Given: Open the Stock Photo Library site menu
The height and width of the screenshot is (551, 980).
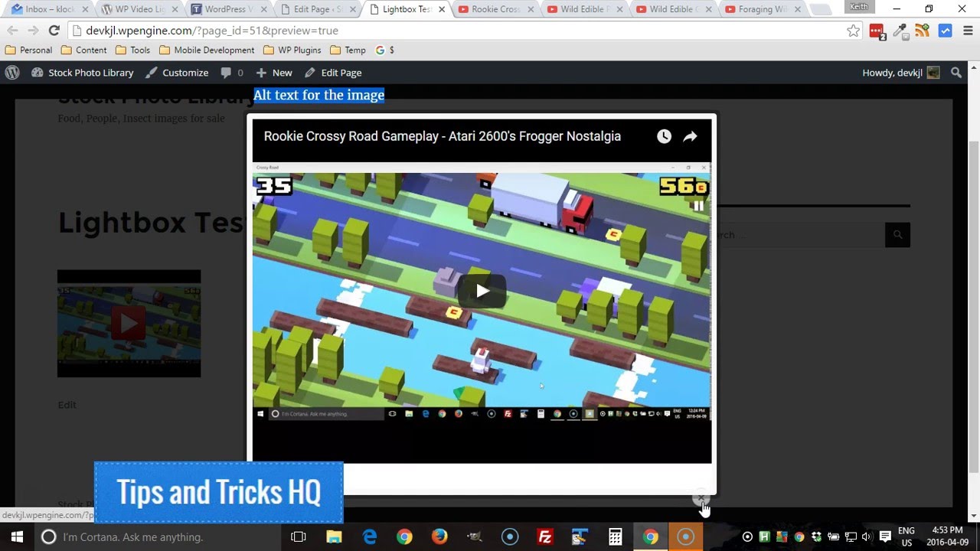Looking at the screenshot, I should (x=83, y=73).
